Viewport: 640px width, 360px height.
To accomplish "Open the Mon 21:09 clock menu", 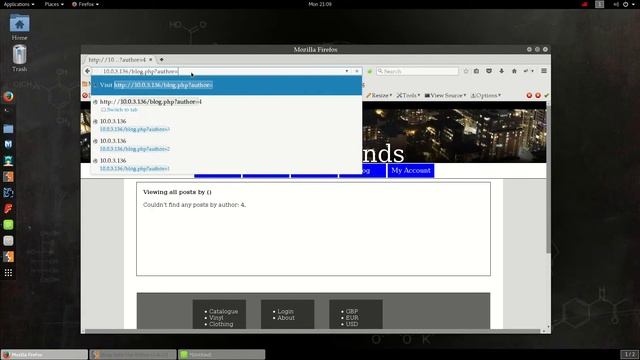I will point(320,4).
